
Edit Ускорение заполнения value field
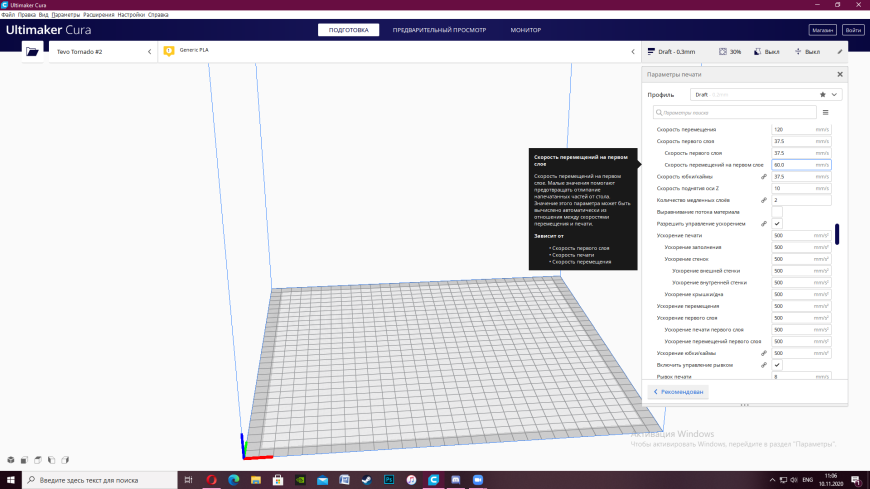click(x=801, y=247)
